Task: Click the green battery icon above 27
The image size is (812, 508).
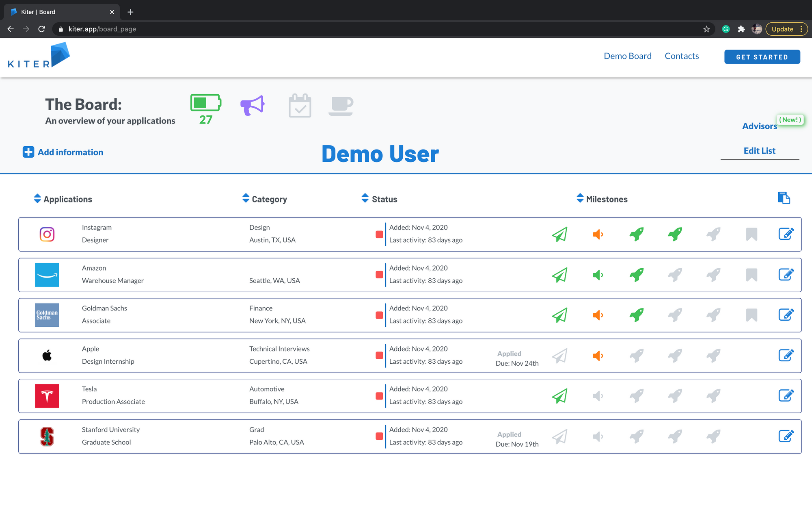Action: click(x=205, y=103)
